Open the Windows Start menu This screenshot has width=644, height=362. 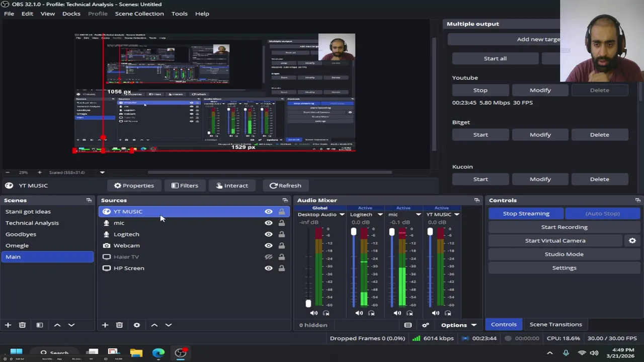click(16, 352)
